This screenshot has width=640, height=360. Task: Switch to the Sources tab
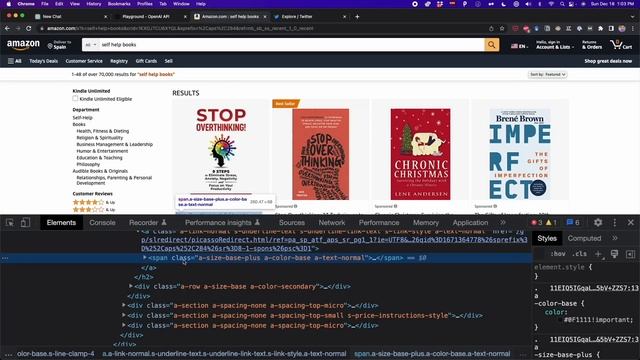click(x=291, y=222)
